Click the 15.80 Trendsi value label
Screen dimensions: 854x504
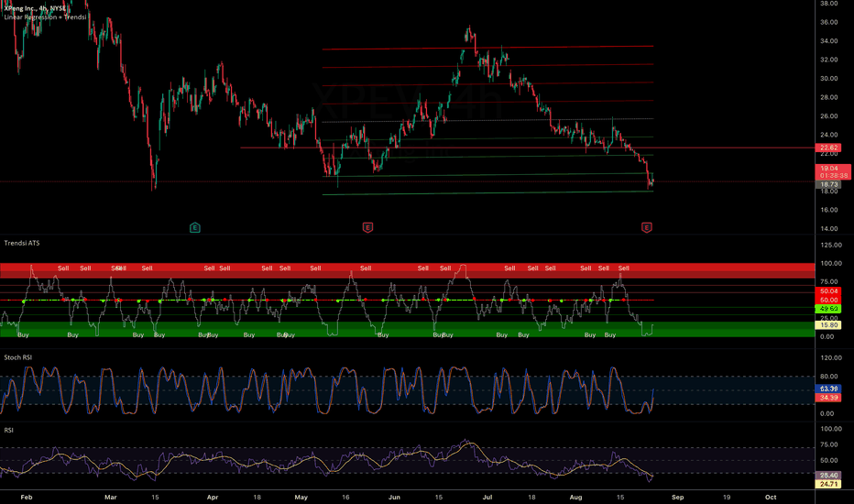[x=828, y=324]
